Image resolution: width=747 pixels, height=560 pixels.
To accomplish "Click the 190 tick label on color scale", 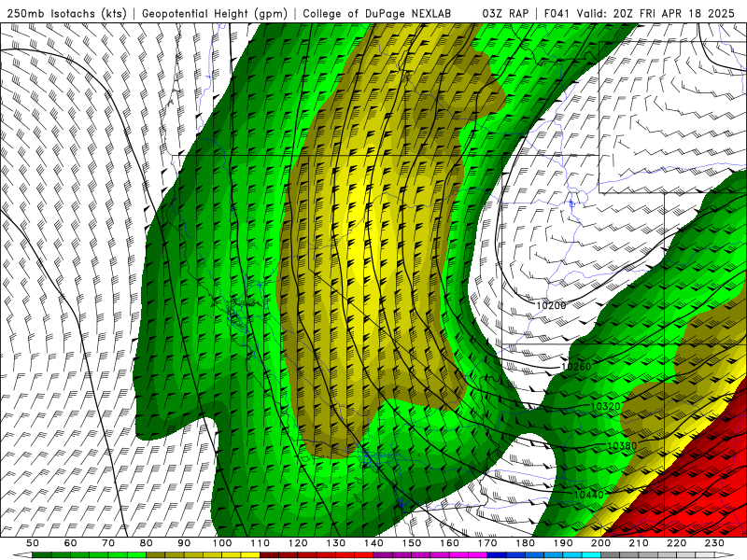I will tap(563, 543).
